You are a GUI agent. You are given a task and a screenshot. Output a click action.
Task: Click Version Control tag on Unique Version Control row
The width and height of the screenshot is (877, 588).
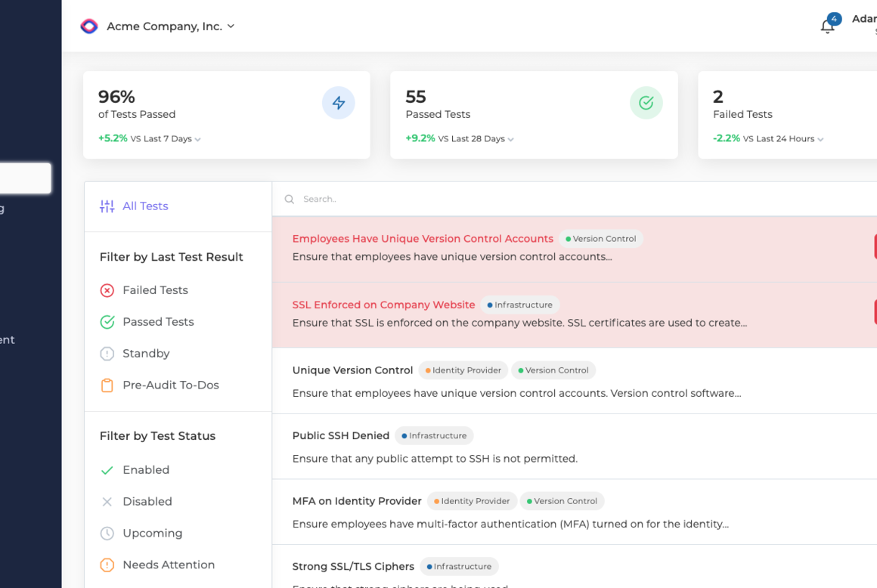pyautogui.click(x=553, y=370)
